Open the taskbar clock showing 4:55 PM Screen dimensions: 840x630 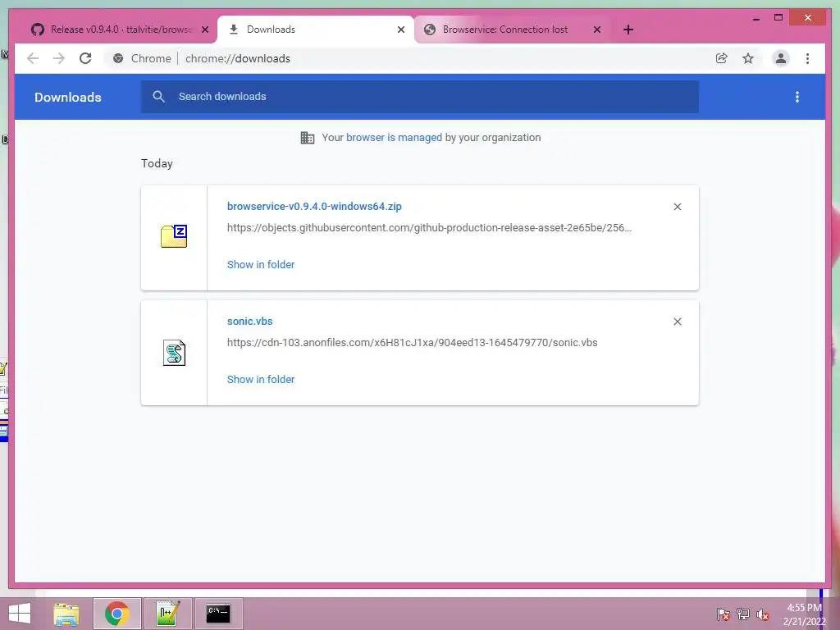coord(804,614)
